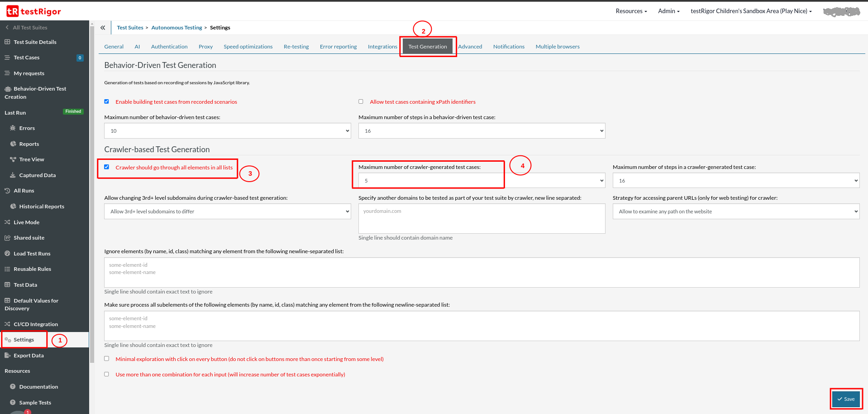Open Tree View via its icon

(x=13, y=159)
